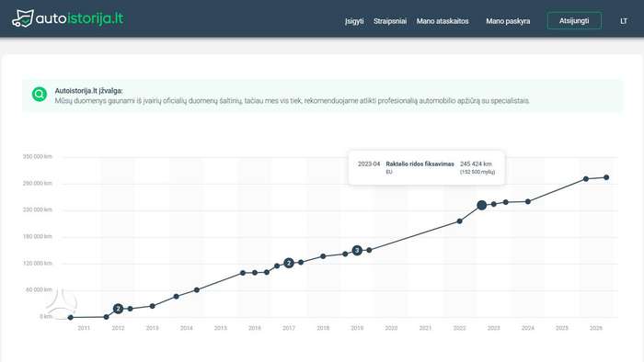
Task: Select the first data point at 0 km
Action: click(71, 317)
